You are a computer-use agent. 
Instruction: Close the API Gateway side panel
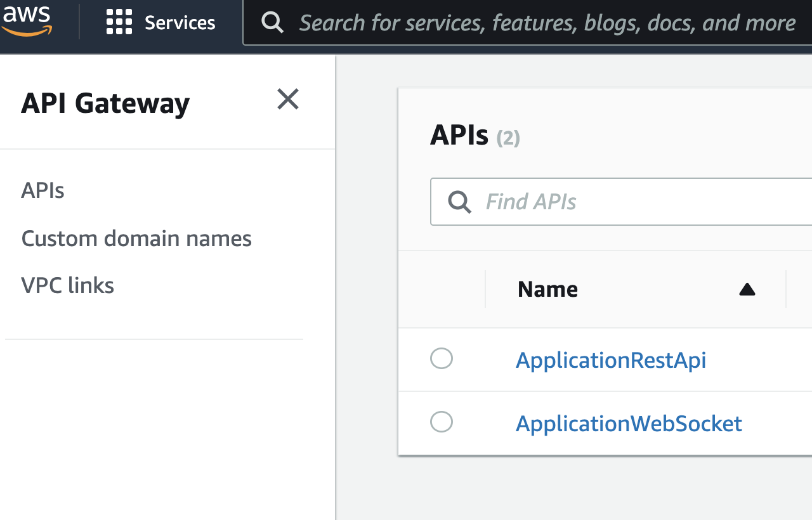click(x=288, y=99)
